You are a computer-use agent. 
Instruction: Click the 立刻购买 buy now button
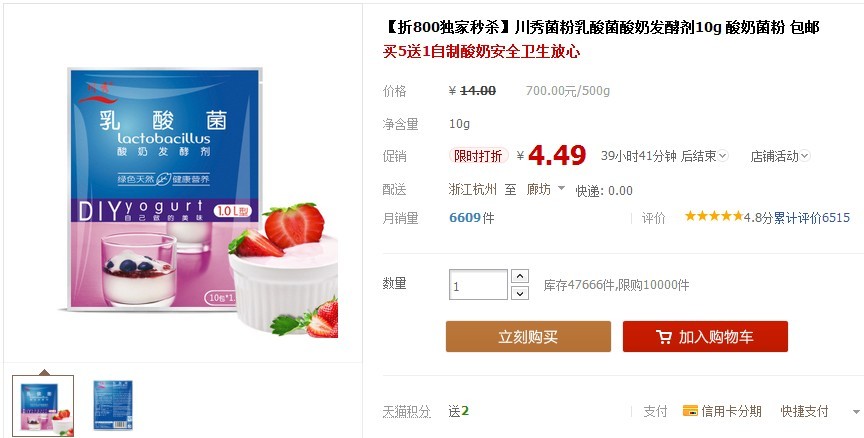528,336
